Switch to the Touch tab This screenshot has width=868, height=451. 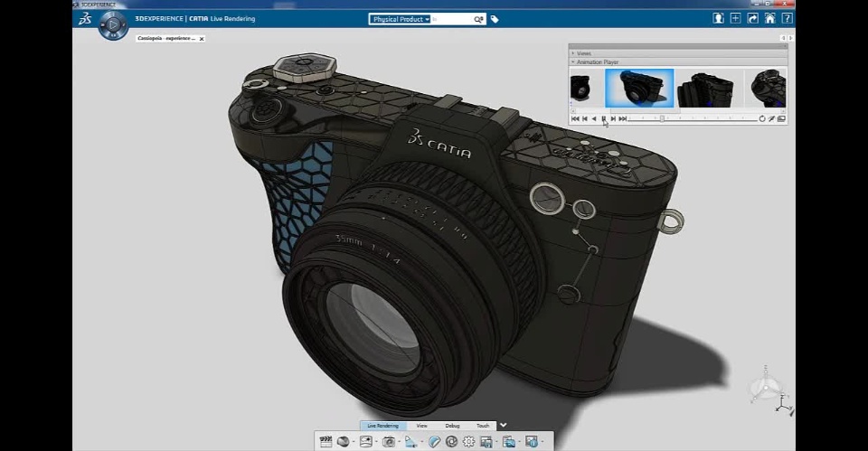tap(483, 426)
